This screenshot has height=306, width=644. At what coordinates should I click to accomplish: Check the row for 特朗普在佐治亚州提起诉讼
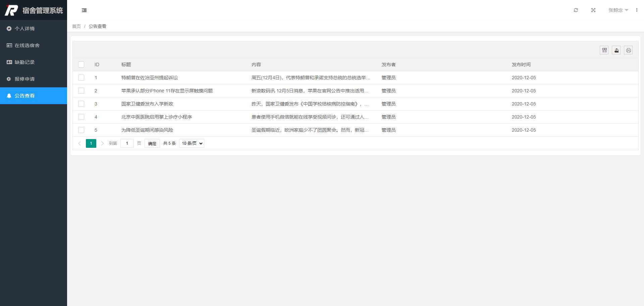point(81,78)
